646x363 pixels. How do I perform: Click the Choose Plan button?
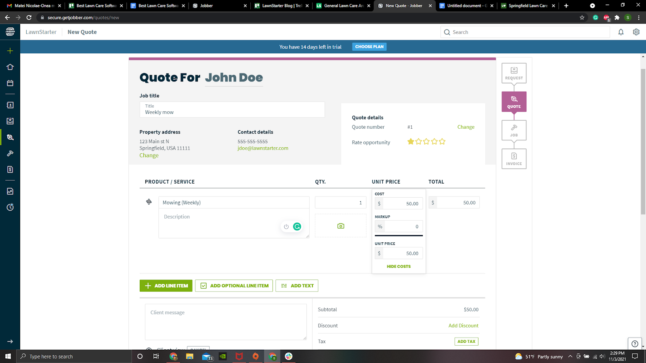(369, 47)
